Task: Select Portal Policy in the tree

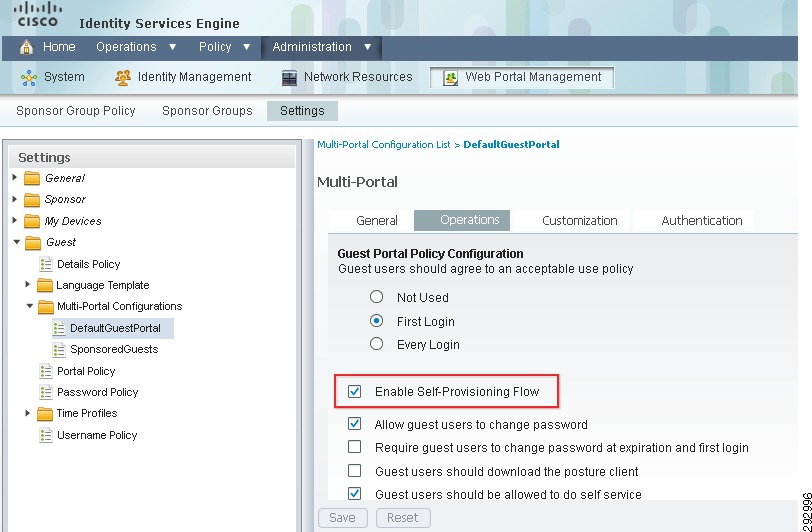Action: click(86, 371)
